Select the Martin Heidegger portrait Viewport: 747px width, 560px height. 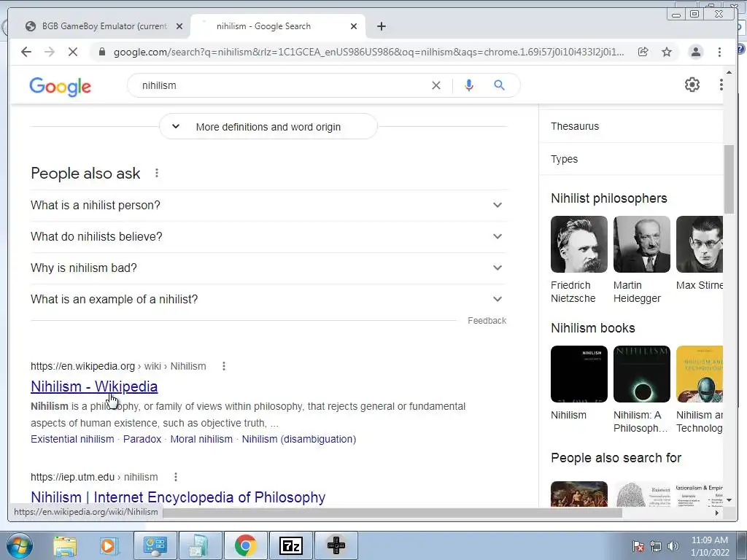click(642, 244)
